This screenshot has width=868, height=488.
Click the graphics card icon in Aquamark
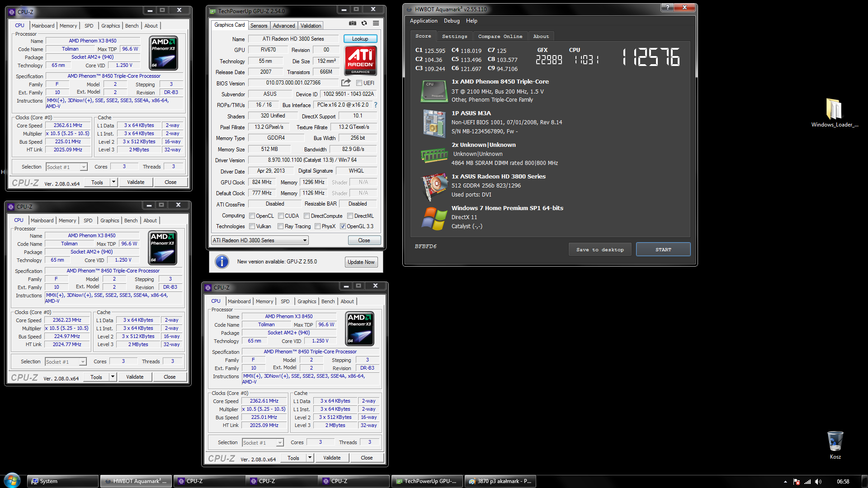[434, 186]
